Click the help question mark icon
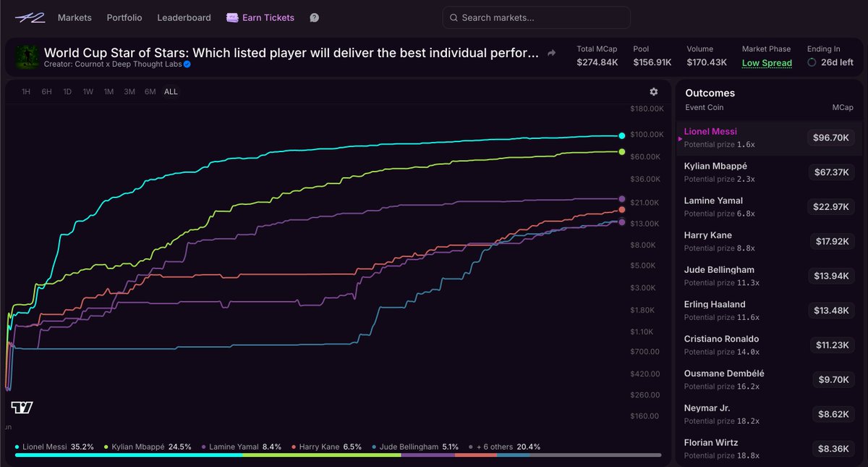 click(314, 17)
